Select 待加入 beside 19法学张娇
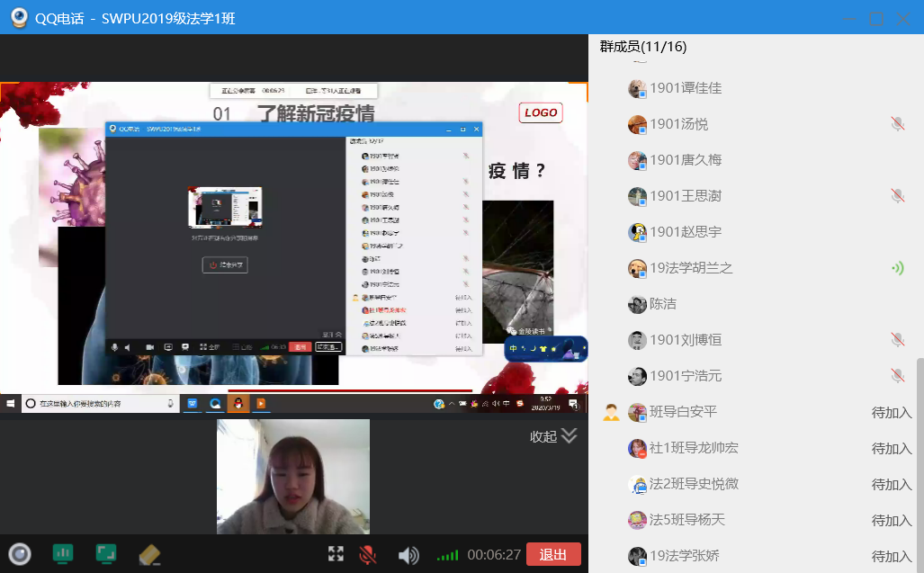 tap(892, 557)
